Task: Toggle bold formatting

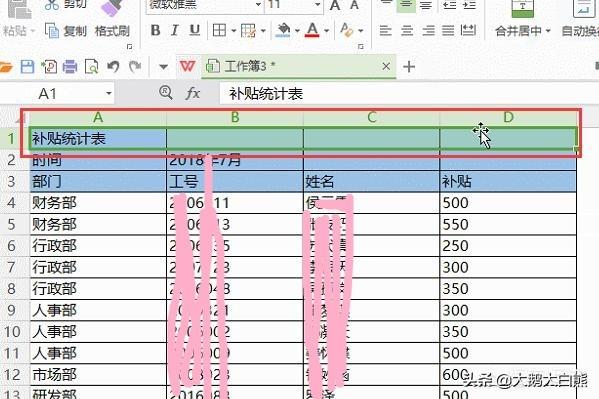Action: pos(155,30)
